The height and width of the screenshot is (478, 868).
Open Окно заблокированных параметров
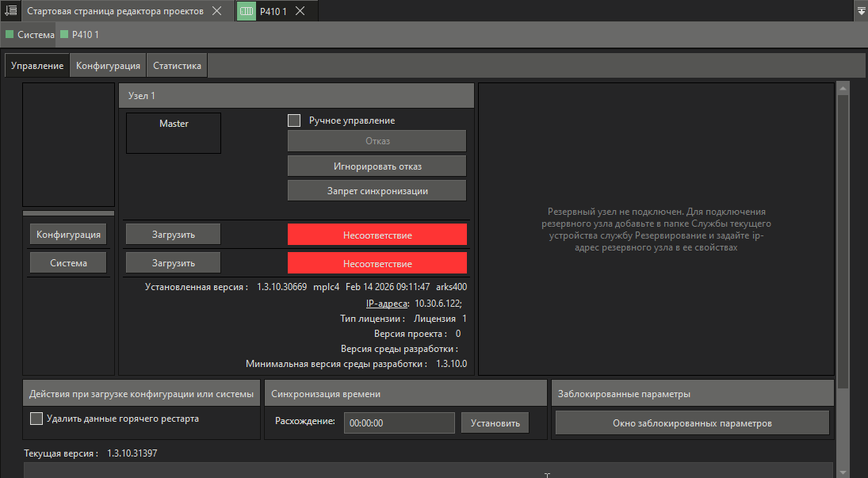pyautogui.click(x=692, y=423)
